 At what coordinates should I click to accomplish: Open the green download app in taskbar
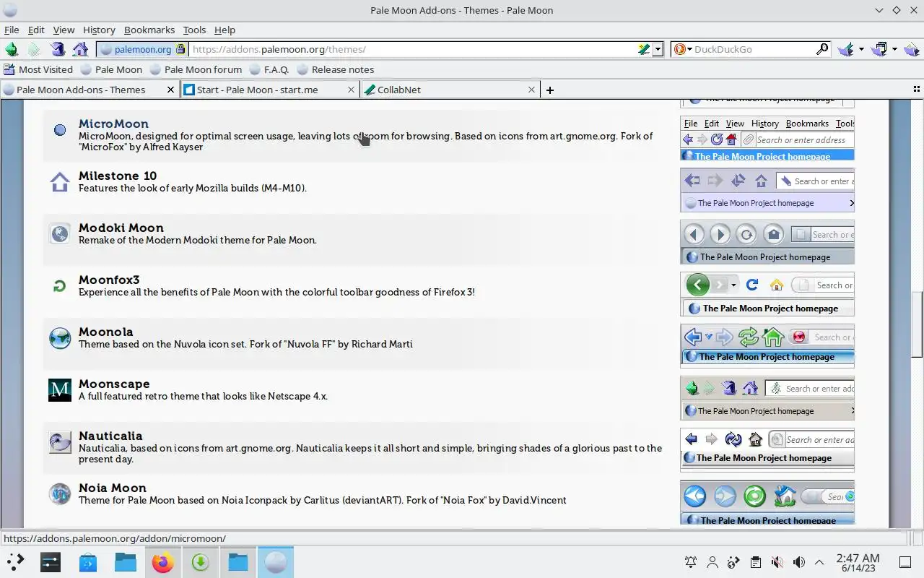200,561
